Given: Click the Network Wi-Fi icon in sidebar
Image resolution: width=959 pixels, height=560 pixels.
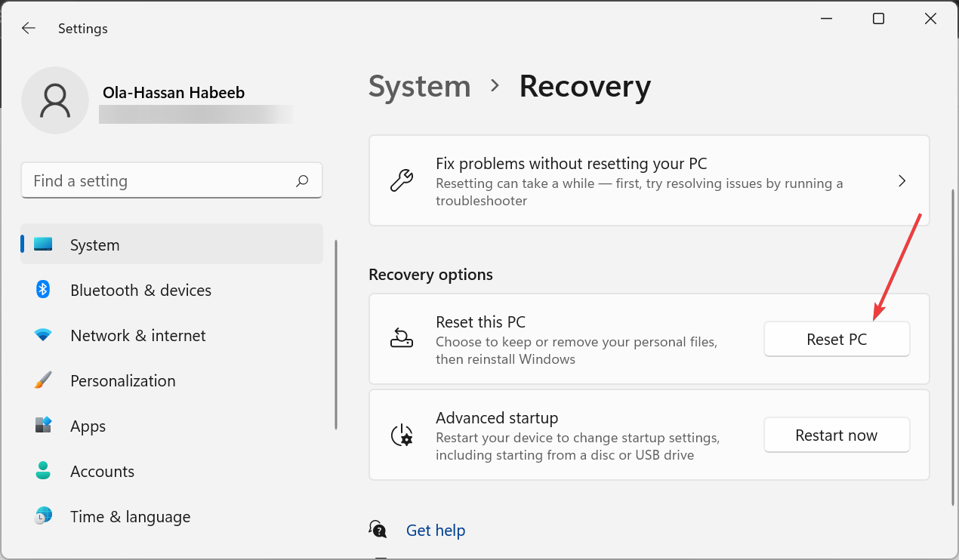Looking at the screenshot, I should coord(43,335).
